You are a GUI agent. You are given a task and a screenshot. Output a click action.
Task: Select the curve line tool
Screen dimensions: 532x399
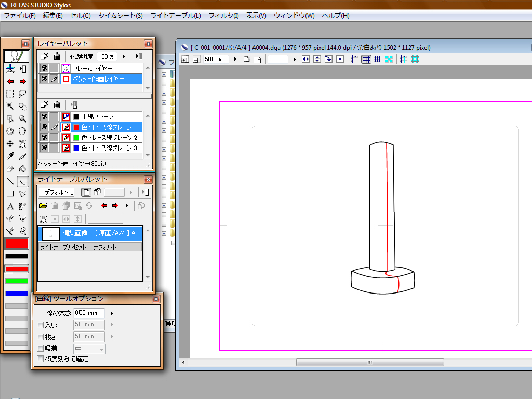pyautogui.click(x=23, y=181)
